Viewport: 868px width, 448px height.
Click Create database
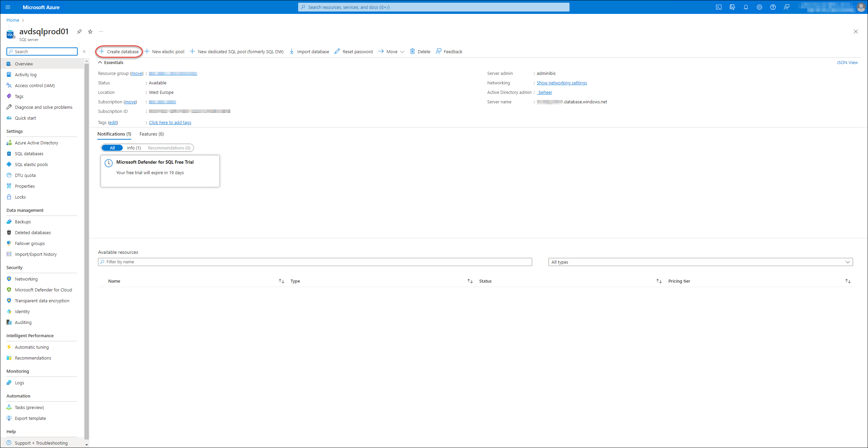(x=119, y=52)
